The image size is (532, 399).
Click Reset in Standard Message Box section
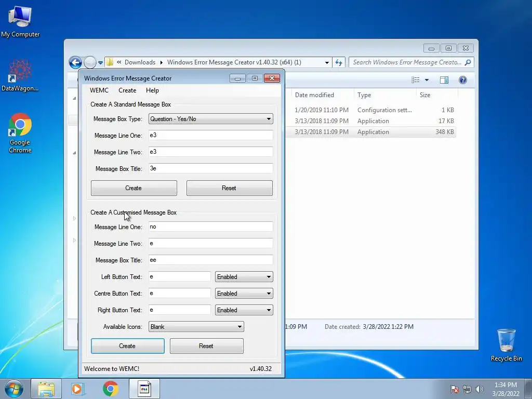pyautogui.click(x=229, y=188)
